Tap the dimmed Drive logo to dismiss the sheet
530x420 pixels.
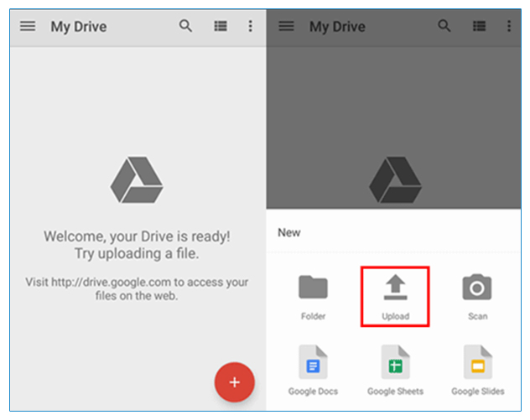pos(395,179)
